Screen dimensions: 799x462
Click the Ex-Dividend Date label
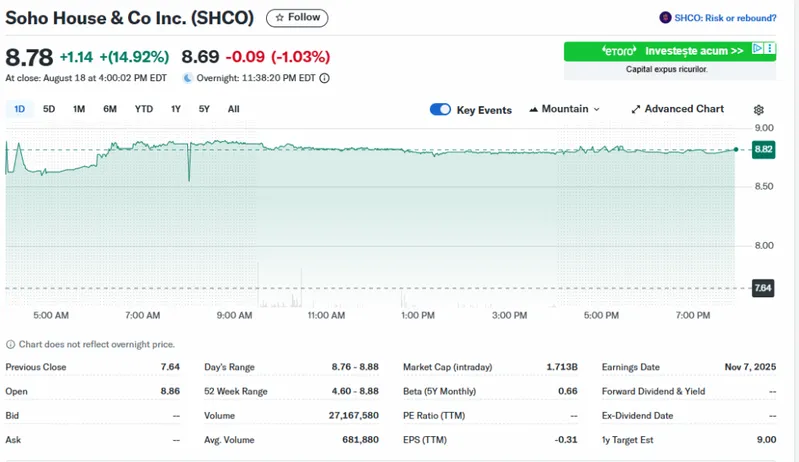tap(637, 416)
